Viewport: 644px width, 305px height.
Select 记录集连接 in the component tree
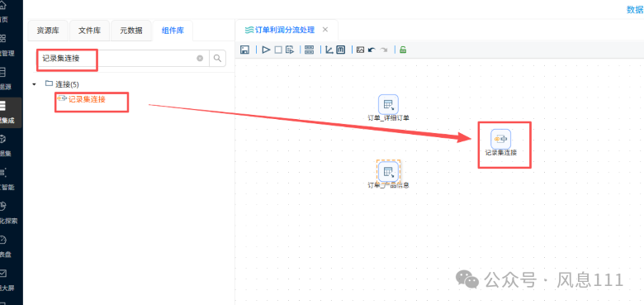coord(87,99)
